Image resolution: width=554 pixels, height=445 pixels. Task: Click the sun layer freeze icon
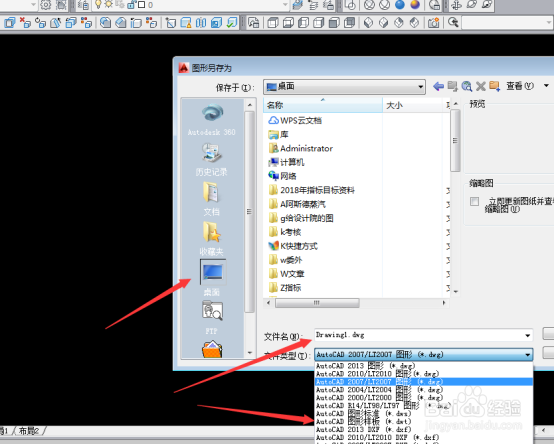tap(108, 5)
